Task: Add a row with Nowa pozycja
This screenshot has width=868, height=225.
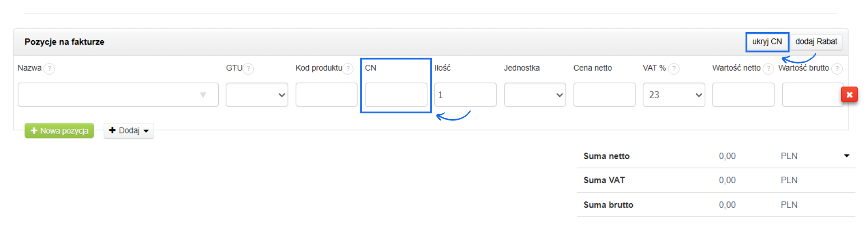Action: click(x=59, y=131)
